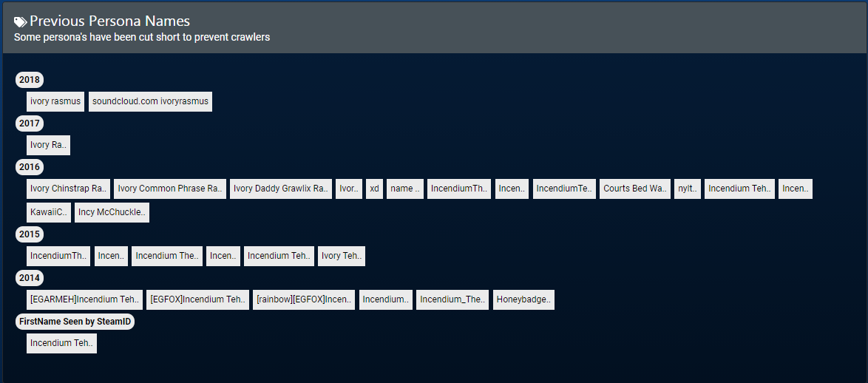Select the '[EGFOX]Incendium Teh..' chip

click(197, 299)
